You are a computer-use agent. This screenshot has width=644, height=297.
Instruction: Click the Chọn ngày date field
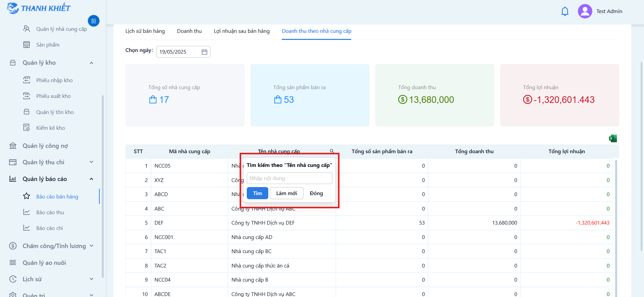click(x=183, y=52)
